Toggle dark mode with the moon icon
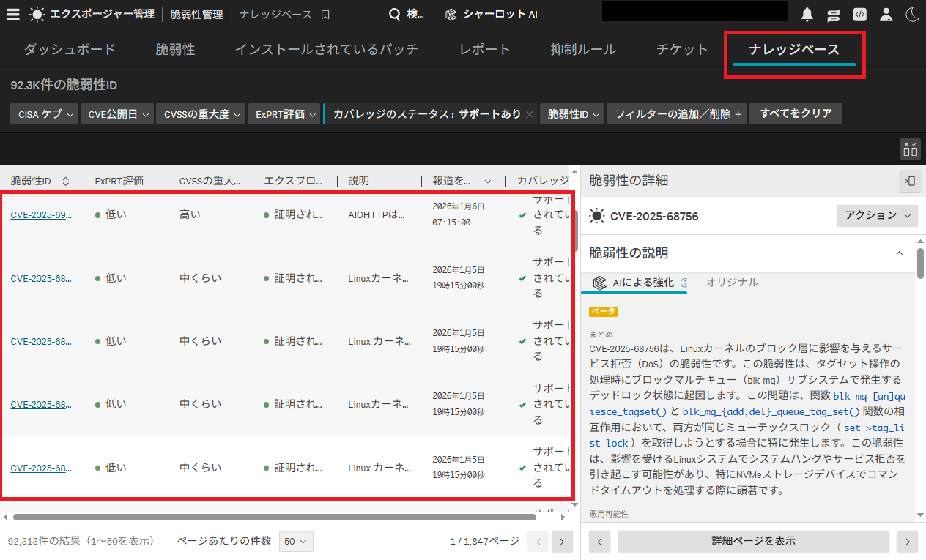Screen dimensions: 926x560 click(912, 13)
